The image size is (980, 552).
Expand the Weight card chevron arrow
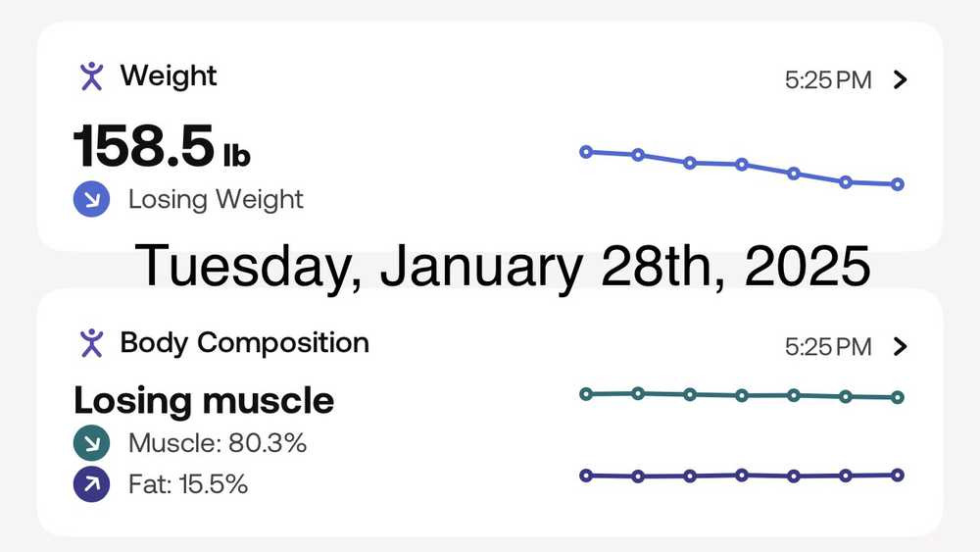(x=902, y=80)
